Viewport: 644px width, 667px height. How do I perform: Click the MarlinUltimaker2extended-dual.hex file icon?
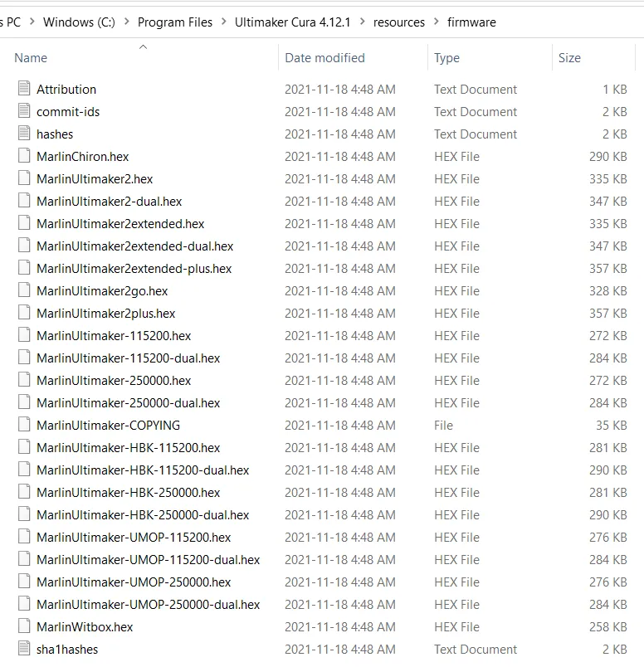pyautogui.click(x=24, y=246)
